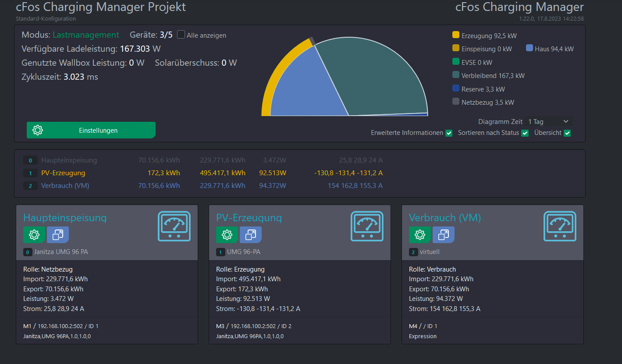Click the 3.472W value in Haupteinspeisung row
Image resolution: width=622 pixels, height=364 pixels.
pyautogui.click(x=274, y=161)
